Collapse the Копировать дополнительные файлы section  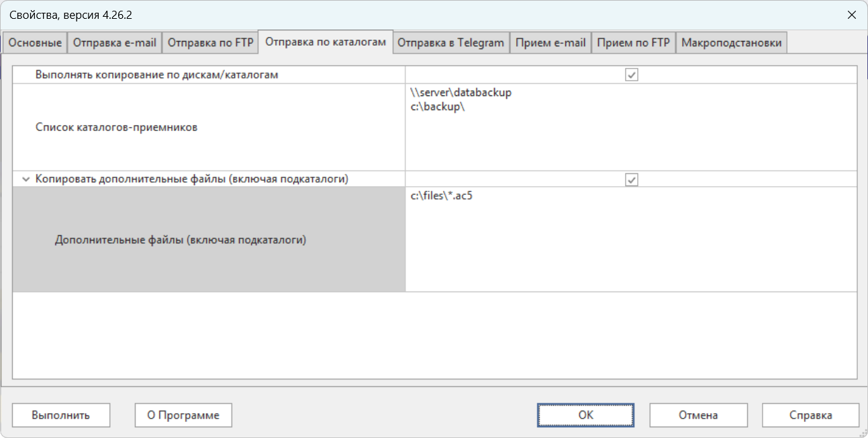coord(26,179)
